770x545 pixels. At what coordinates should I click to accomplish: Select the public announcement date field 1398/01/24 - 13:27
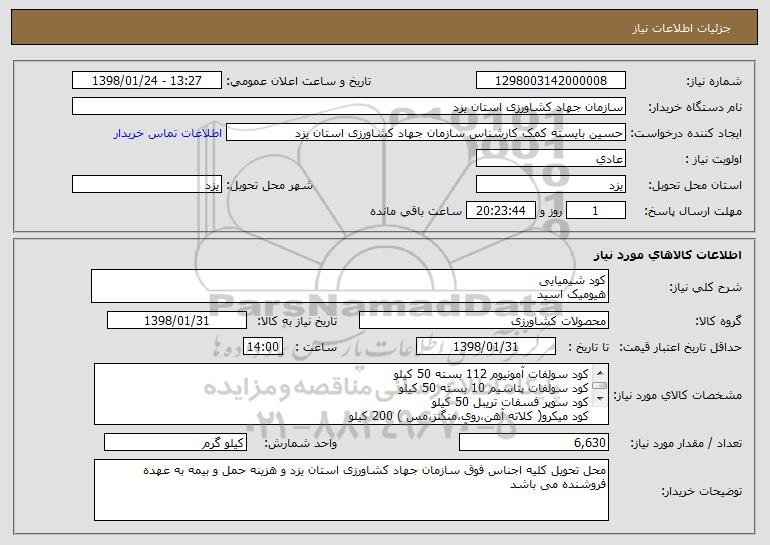(x=147, y=80)
